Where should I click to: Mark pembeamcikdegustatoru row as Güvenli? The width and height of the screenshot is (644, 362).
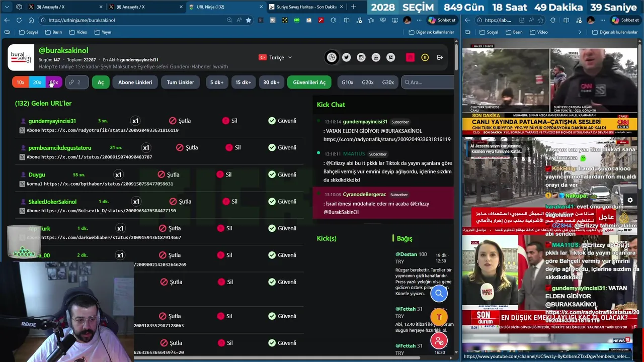pos(282,148)
